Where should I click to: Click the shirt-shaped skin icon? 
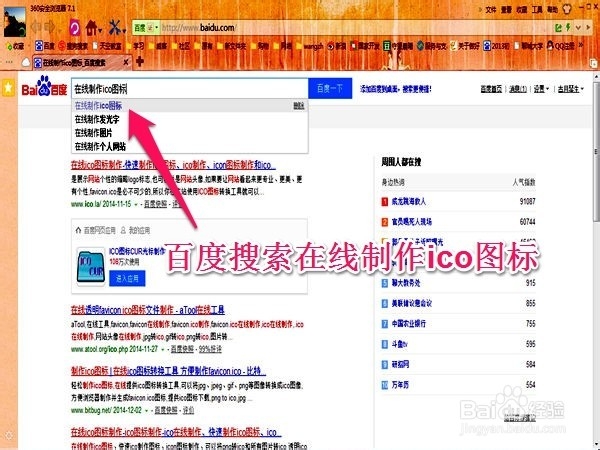[567, 9]
